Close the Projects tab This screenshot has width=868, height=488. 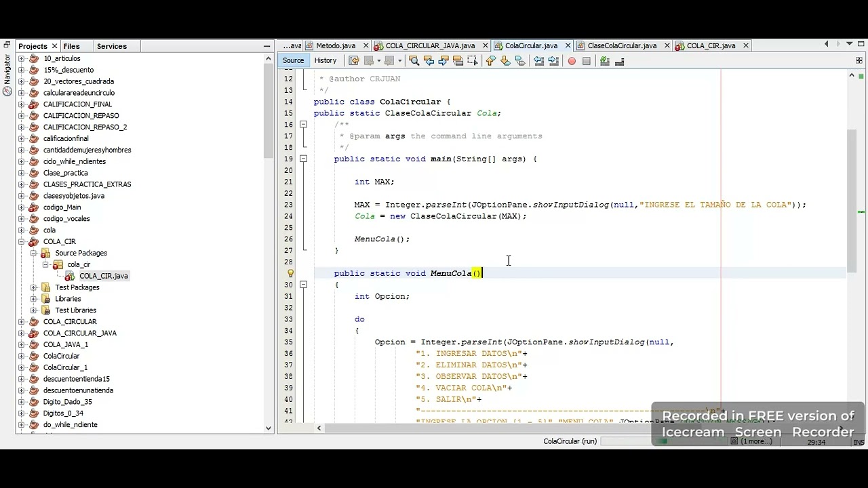tap(55, 46)
